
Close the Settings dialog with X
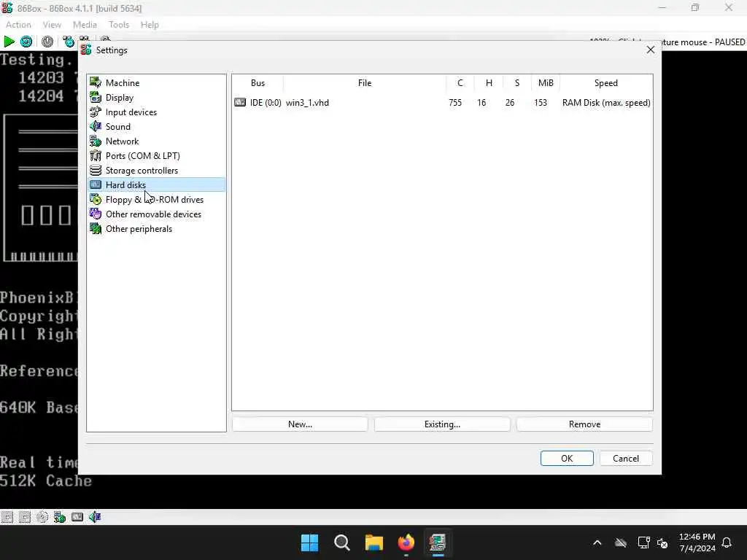click(651, 50)
